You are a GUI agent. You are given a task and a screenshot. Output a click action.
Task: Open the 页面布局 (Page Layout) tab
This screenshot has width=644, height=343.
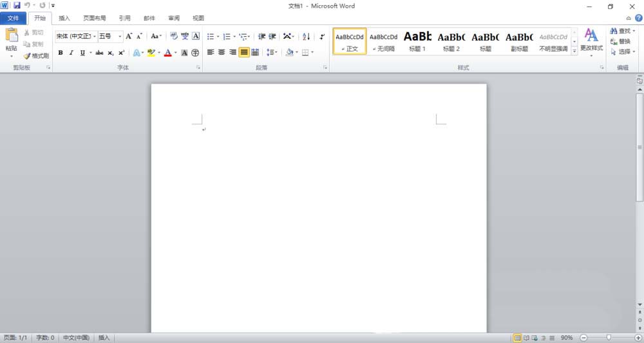95,18
